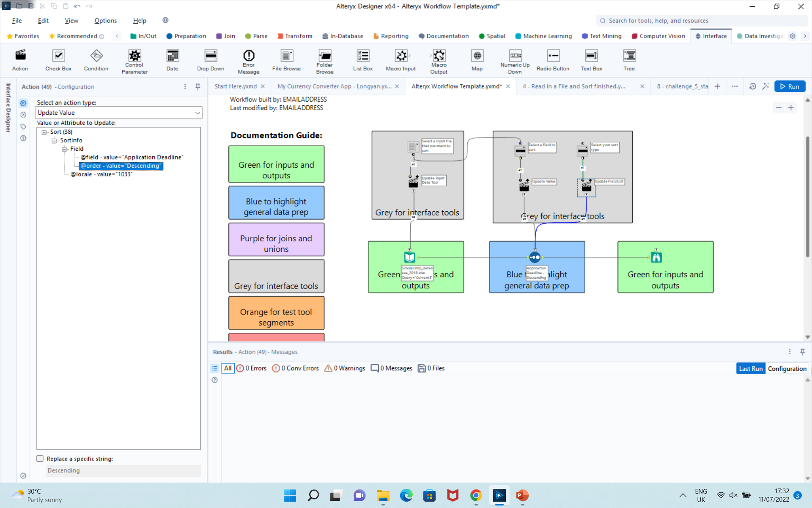This screenshot has width=812, height=508.
Task: Collapse the SortInfo tree node
Action: click(55, 140)
